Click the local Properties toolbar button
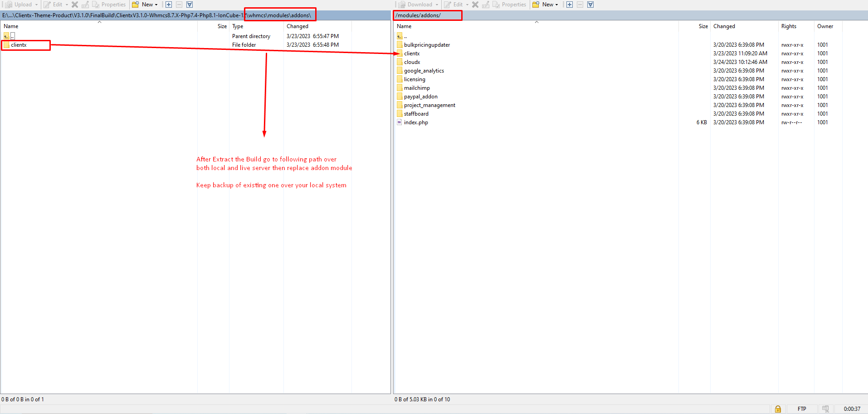 point(109,5)
